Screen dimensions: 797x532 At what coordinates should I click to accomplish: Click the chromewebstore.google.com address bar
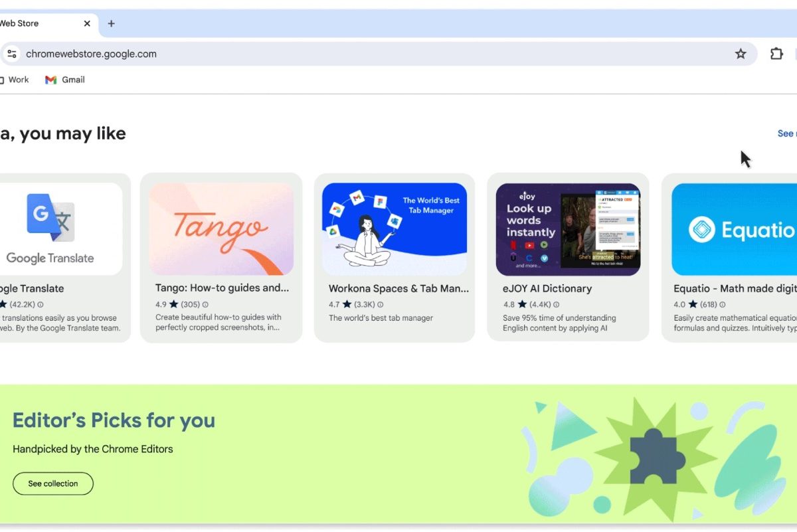[x=379, y=54]
